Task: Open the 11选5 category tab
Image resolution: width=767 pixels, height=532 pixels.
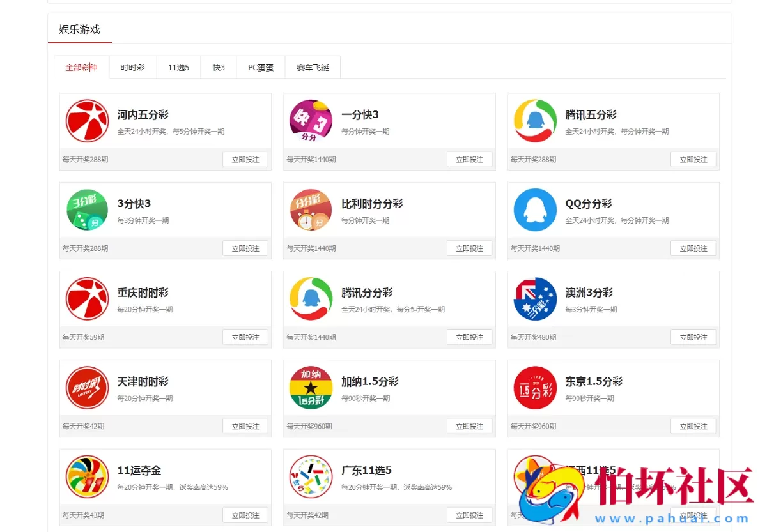Action: (178, 67)
